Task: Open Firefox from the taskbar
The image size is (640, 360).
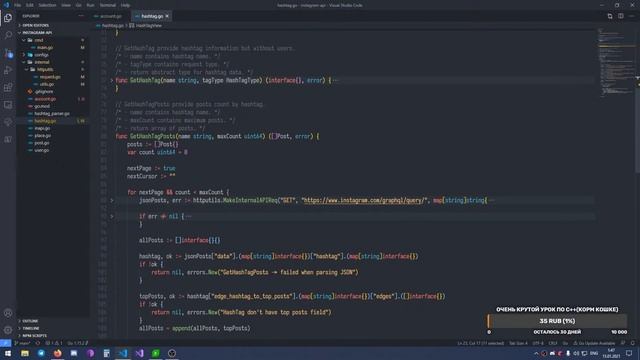Action: (58, 353)
